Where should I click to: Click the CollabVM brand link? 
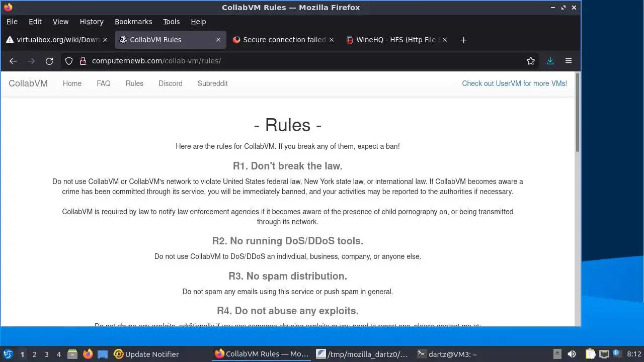click(28, 83)
